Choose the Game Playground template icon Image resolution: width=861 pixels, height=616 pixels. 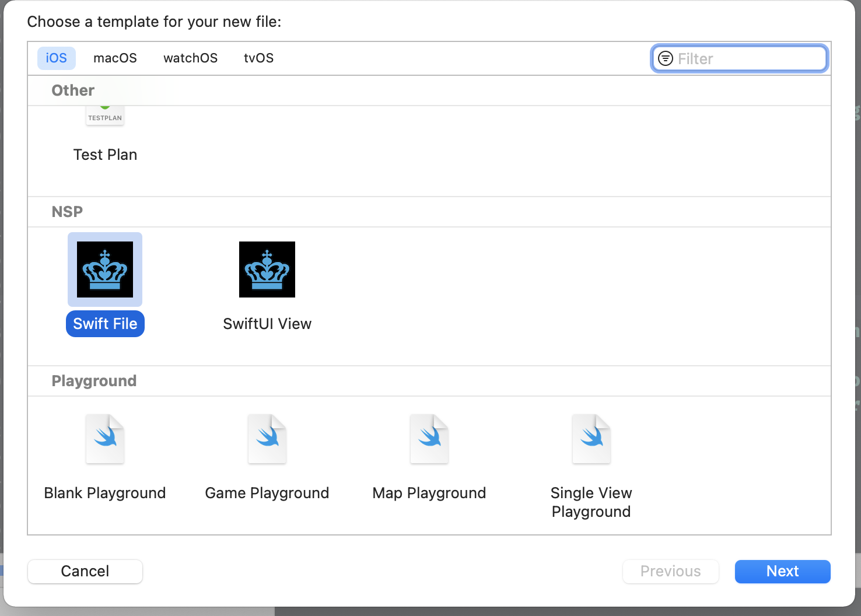[267, 439]
